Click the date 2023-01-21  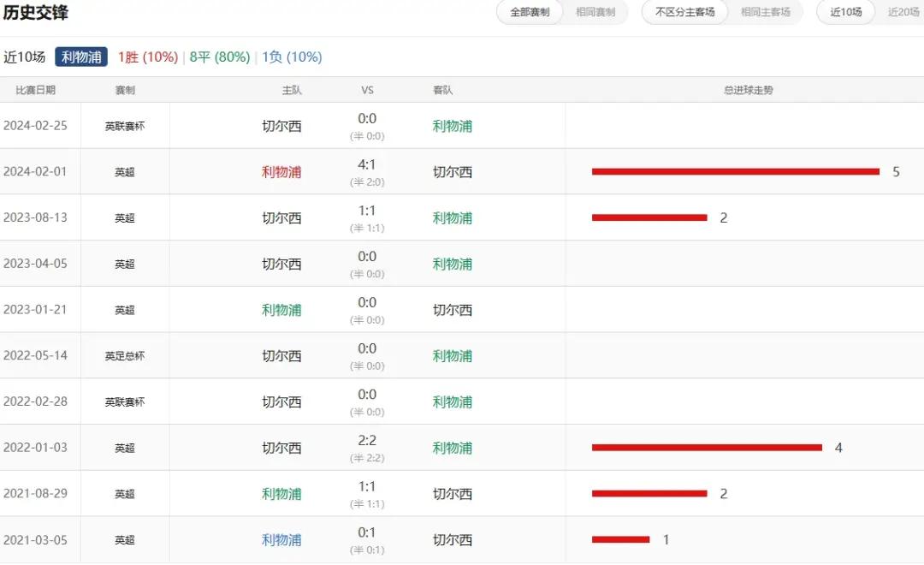(x=35, y=310)
